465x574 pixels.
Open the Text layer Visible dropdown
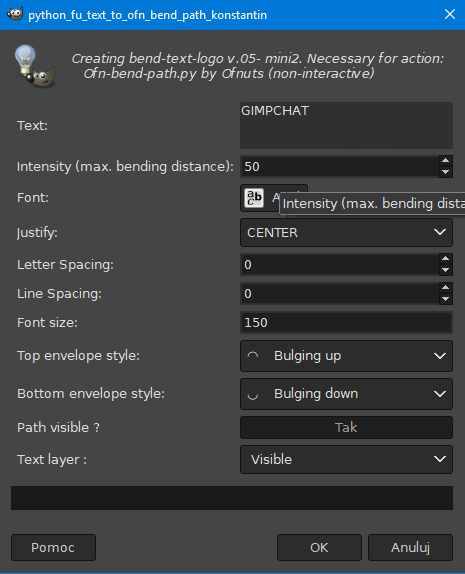pos(346,459)
